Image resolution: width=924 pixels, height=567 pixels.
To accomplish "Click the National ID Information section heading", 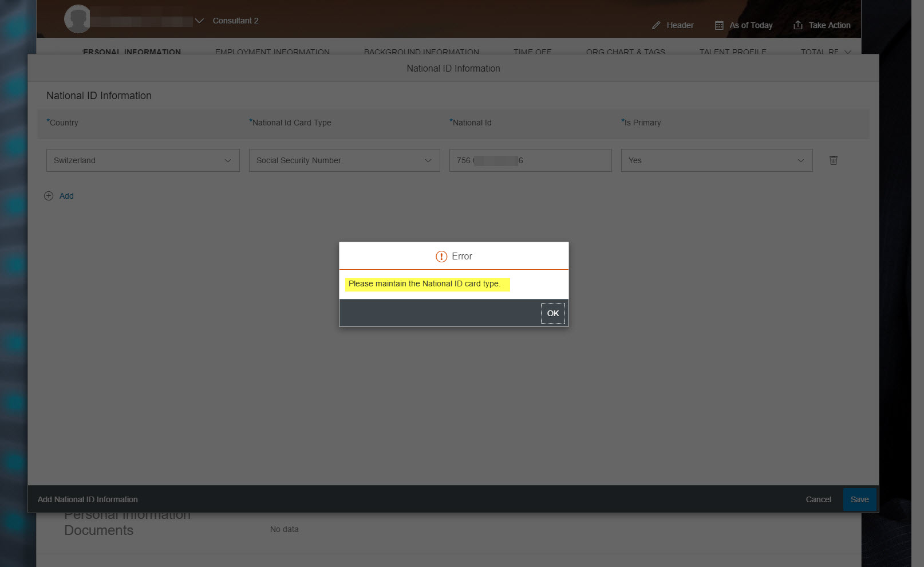I will pos(99,96).
